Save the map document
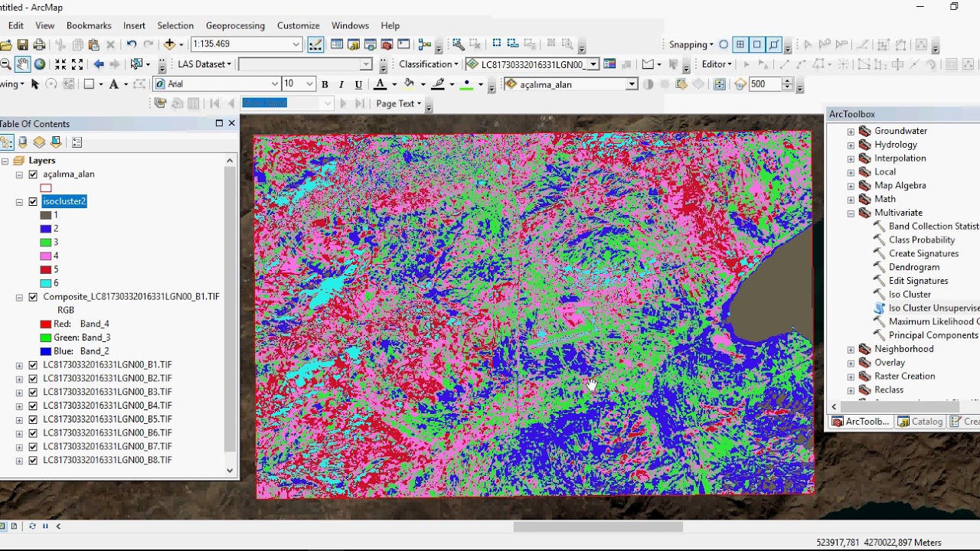The height and width of the screenshot is (551, 980). pyautogui.click(x=22, y=44)
